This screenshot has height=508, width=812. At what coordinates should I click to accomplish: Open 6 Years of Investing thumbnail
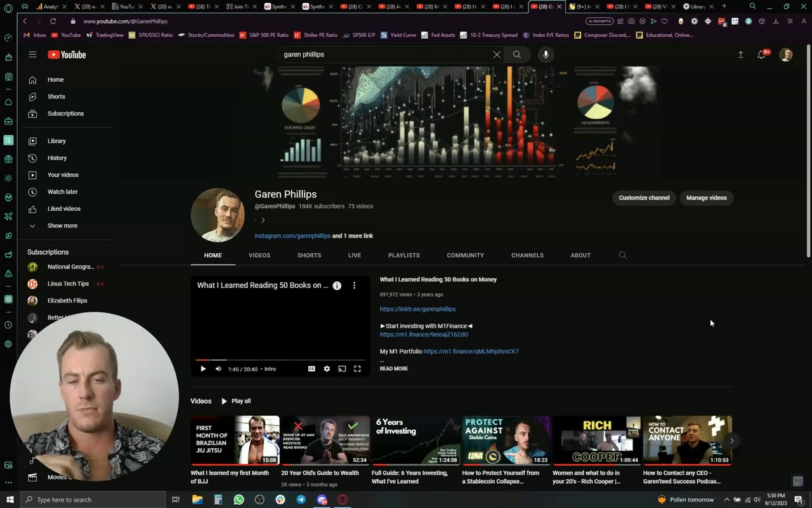point(416,441)
